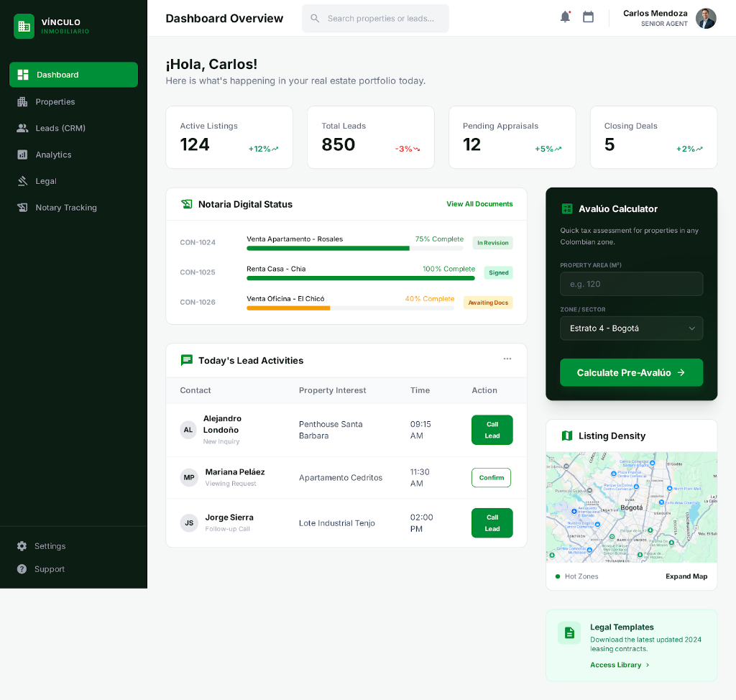
Task: Click the Venta Oficina - El Chicó progress bar
Action: click(350, 308)
